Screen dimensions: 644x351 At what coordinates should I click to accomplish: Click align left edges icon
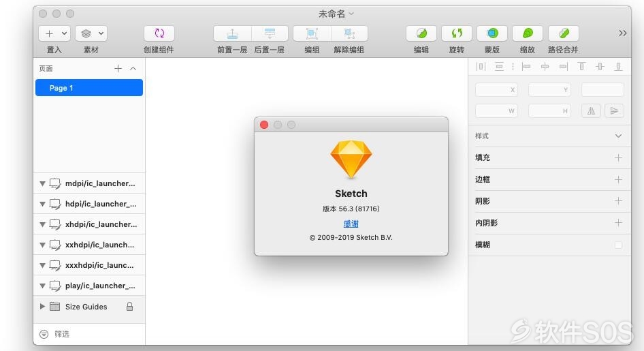click(x=526, y=67)
